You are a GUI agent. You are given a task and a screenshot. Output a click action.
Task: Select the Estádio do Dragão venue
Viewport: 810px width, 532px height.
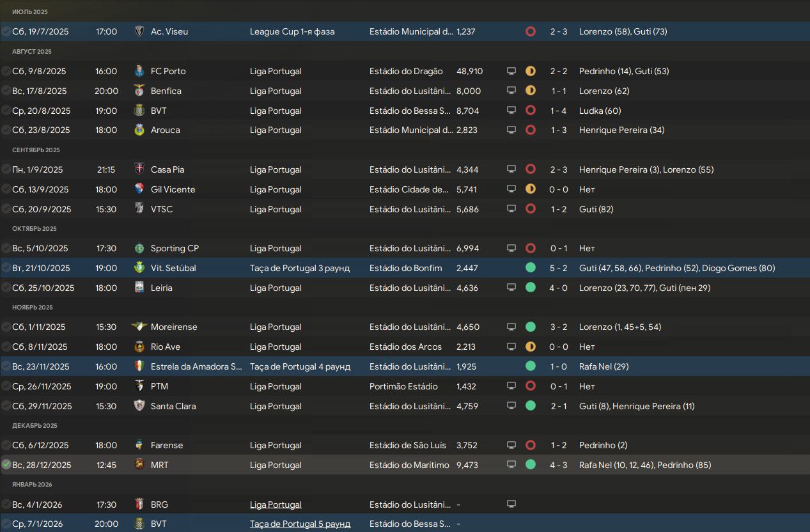tap(406, 71)
